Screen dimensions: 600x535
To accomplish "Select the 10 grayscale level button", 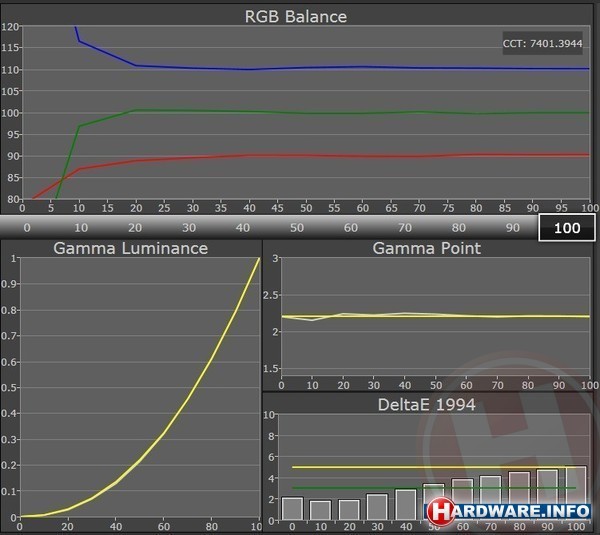I will 81,228.
